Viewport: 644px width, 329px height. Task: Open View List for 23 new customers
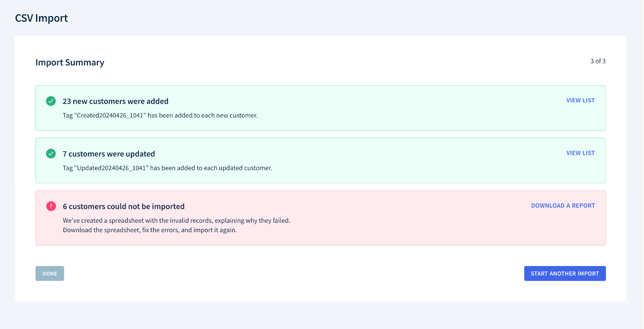click(x=580, y=101)
